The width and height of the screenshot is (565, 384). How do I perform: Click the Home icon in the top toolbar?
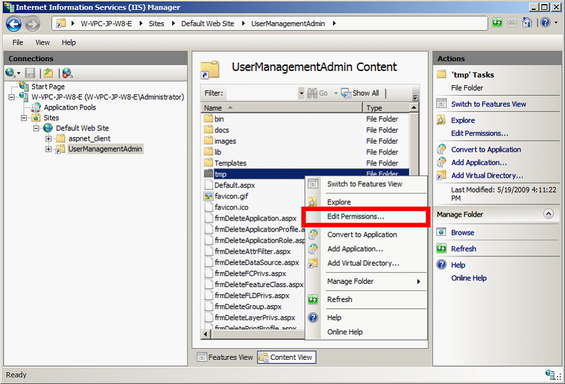pyautogui.click(x=527, y=23)
